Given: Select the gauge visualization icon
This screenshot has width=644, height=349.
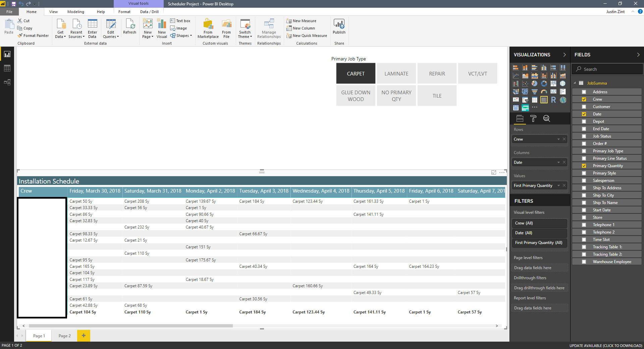Looking at the screenshot, I should pos(544,92).
